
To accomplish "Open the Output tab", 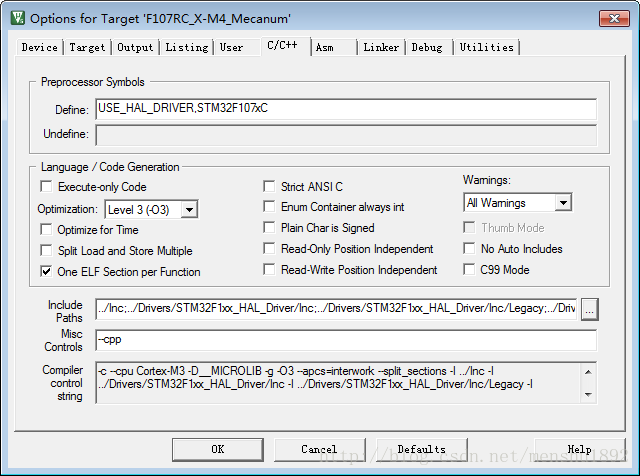I will (135, 47).
